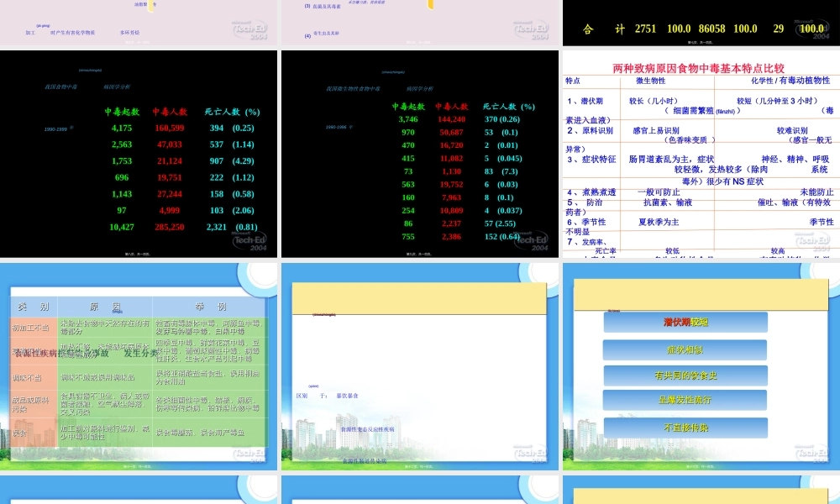
Task: Click the Tech·Ed logo on the slide with 144,240
Action: [529, 240]
